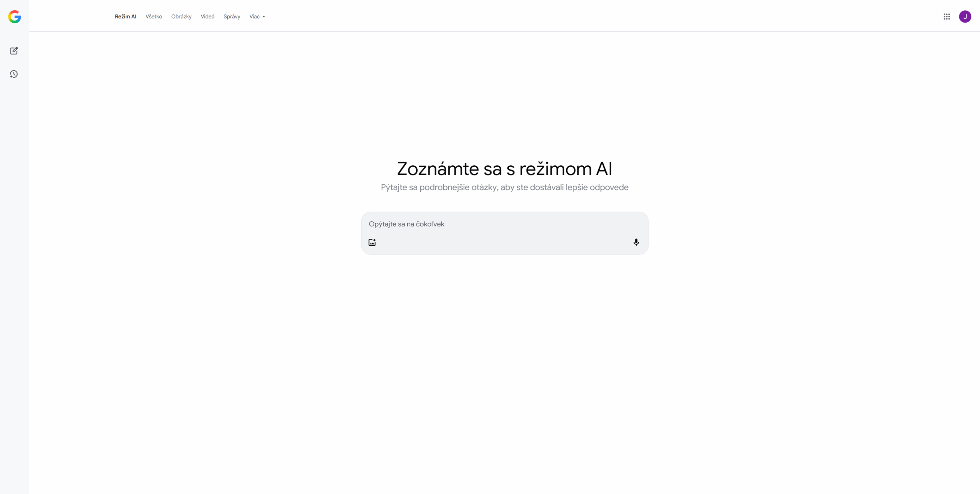Screen dimensions: 980x494
Task: Click the Google logo in the sidebar
Action: pos(15,16)
